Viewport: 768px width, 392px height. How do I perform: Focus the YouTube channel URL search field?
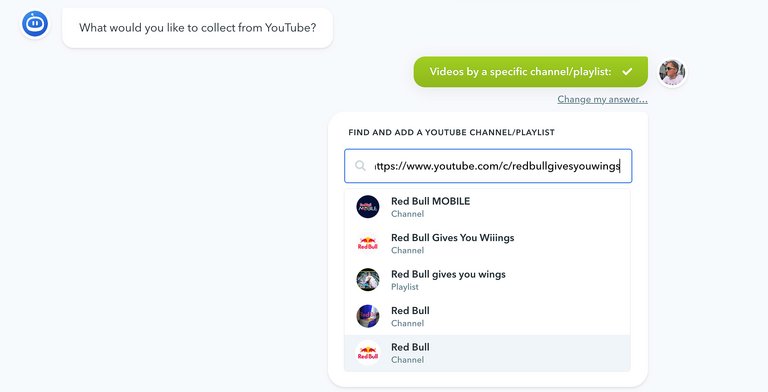(x=488, y=166)
